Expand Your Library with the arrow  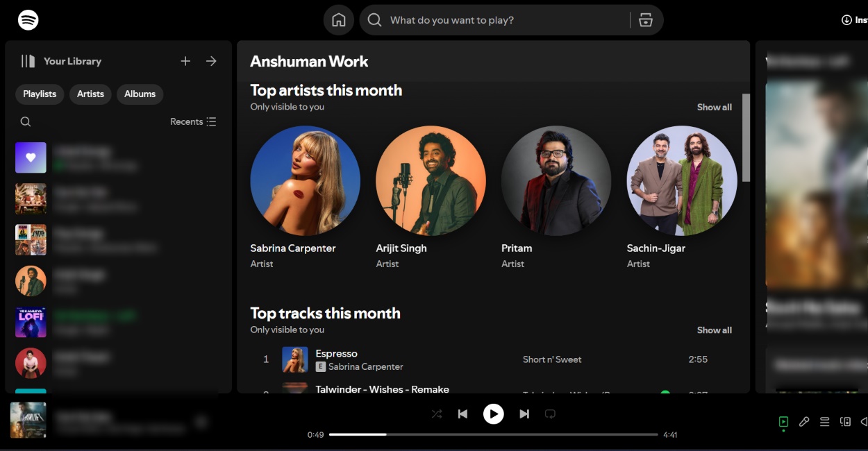coord(211,61)
